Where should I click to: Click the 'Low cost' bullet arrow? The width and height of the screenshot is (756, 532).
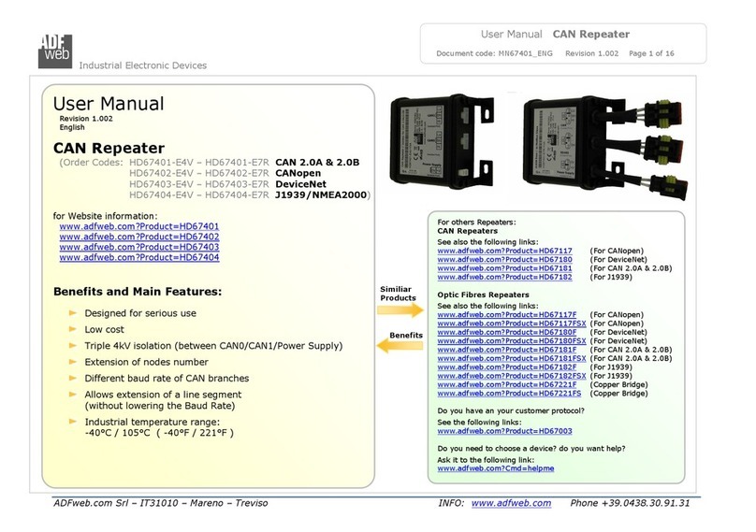point(73,329)
